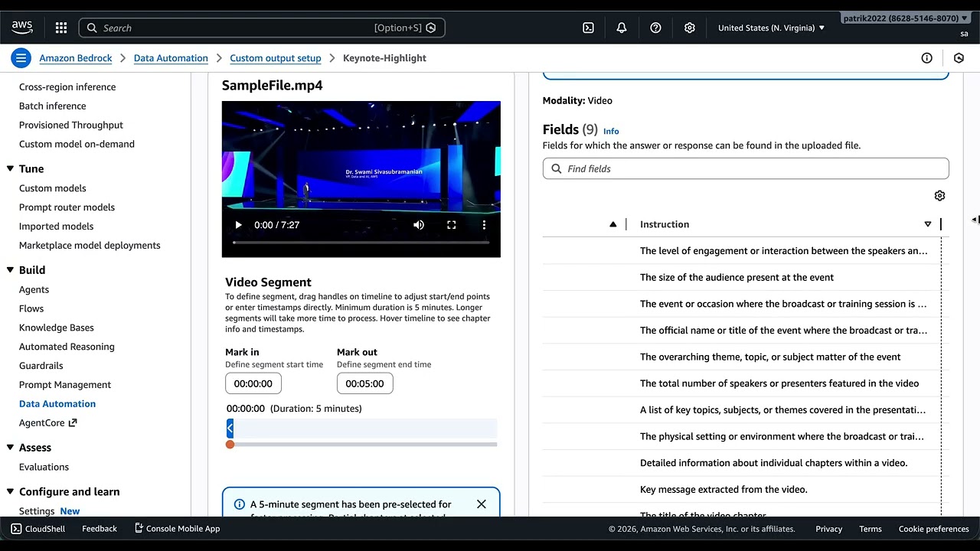Open Custom model on-demand in sidebar
Screen dimensions: 980x551
pyautogui.click(x=77, y=144)
